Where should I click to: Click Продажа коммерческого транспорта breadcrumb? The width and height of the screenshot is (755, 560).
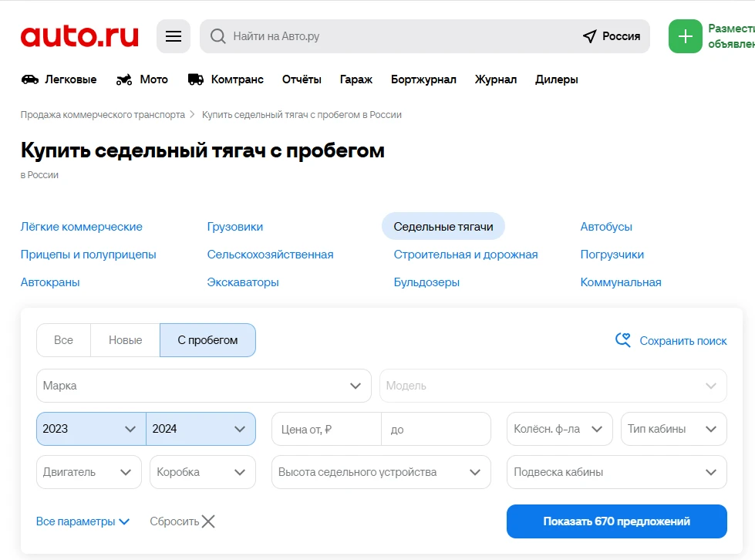(x=103, y=115)
